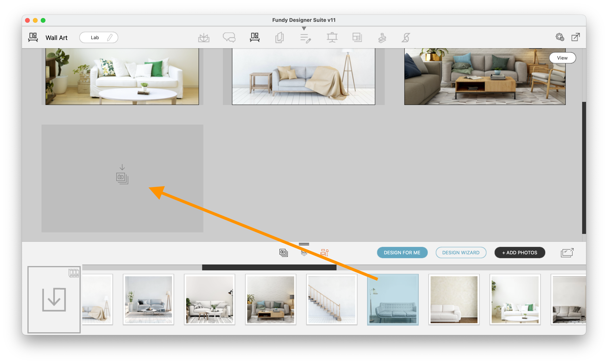Open the layout grid collage icon
This screenshot has height=364, width=608.
point(357,38)
